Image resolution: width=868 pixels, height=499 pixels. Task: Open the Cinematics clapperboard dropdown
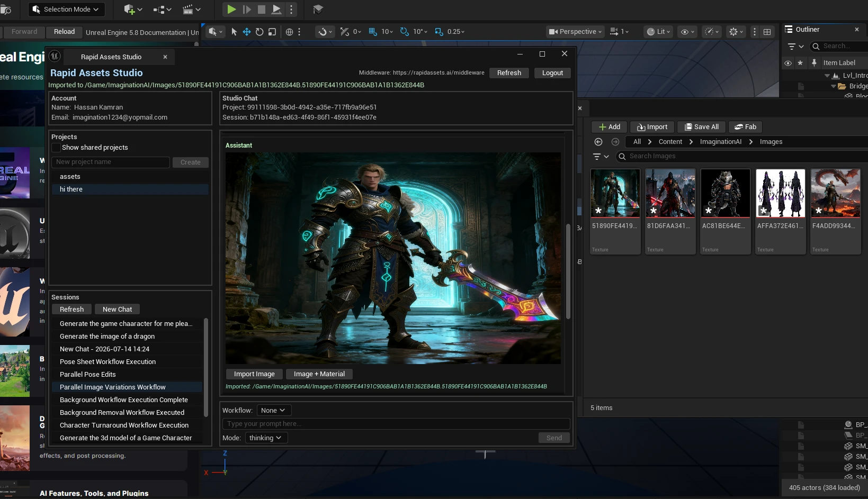coord(191,9)
